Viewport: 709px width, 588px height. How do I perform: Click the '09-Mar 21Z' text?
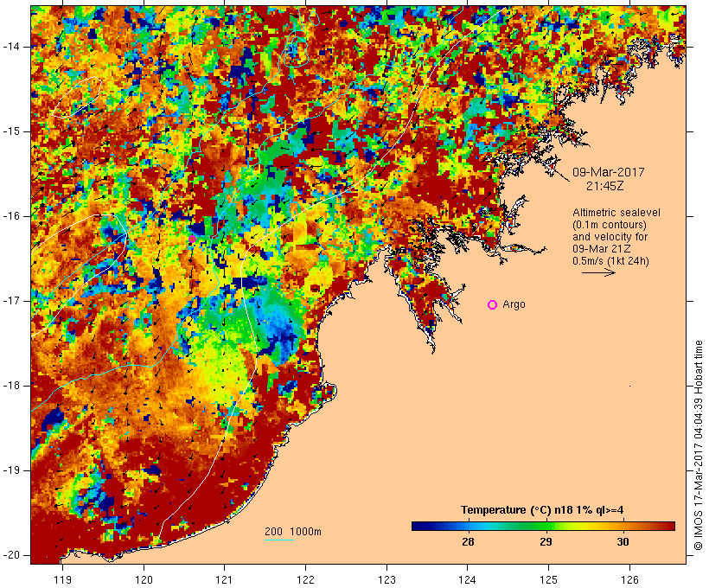pos(602,249)
